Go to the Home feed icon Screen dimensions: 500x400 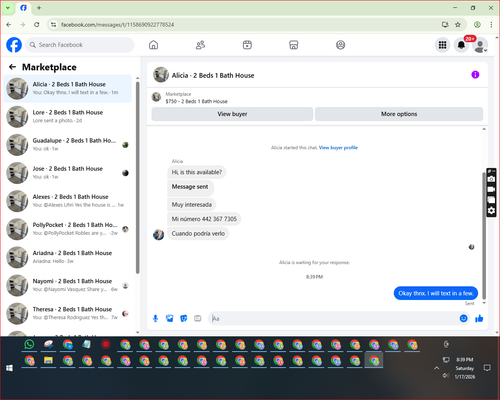[153, 45]
